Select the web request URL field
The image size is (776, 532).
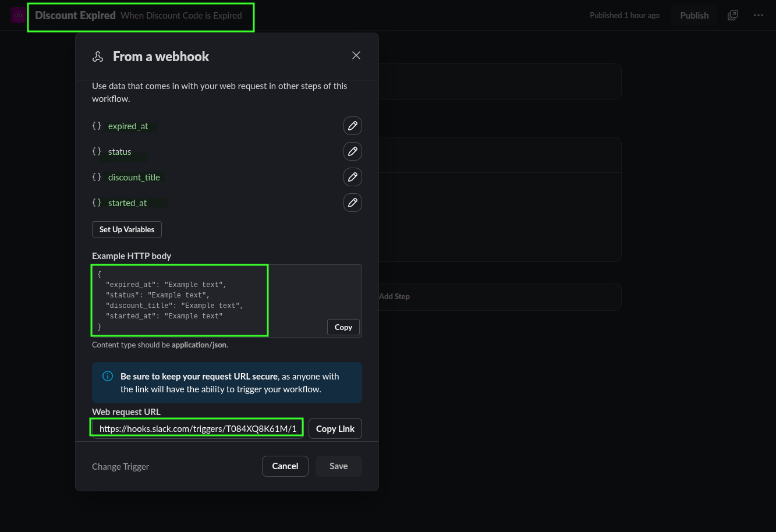197,428
